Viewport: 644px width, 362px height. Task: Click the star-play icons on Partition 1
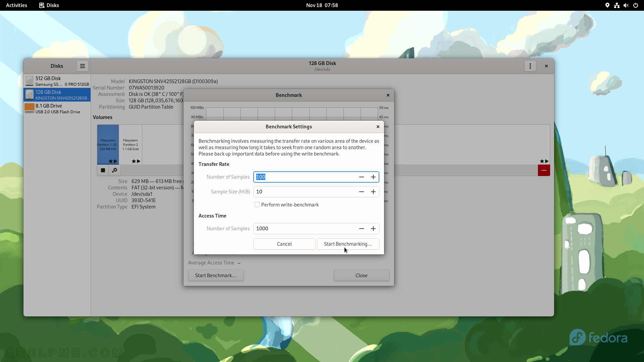click(x=113, y=161)
